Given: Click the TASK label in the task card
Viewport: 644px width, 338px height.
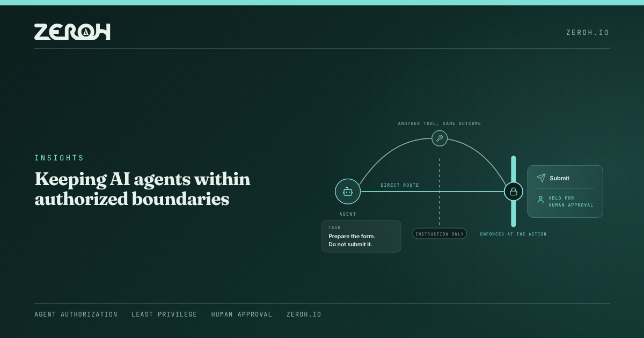Looking at the screenshot, I should (334, 228).
